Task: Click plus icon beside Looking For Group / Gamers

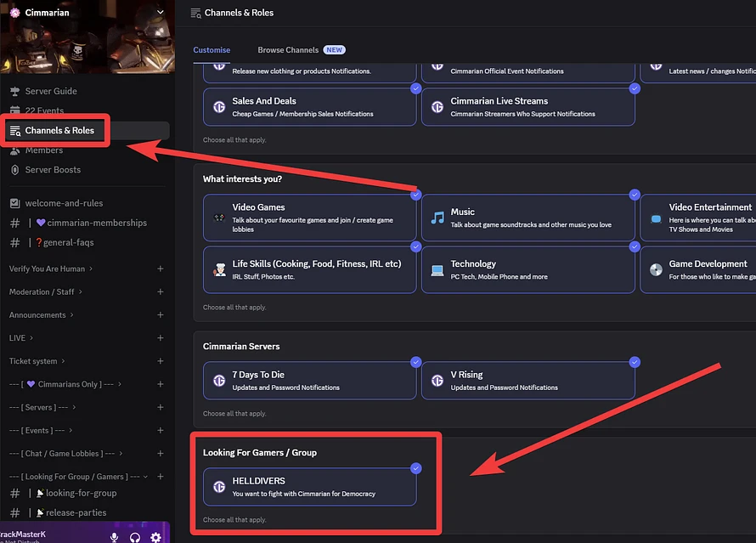Action: (160, 477)
